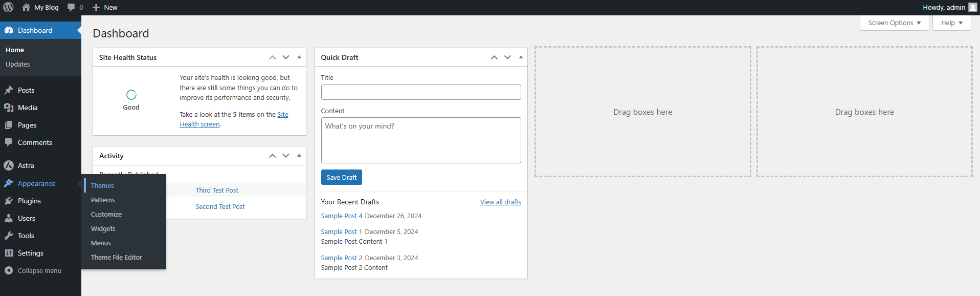Viewport: 980px width, 296px height.
Task: Open the Screen Options dropdown
Action: [894, 23]
